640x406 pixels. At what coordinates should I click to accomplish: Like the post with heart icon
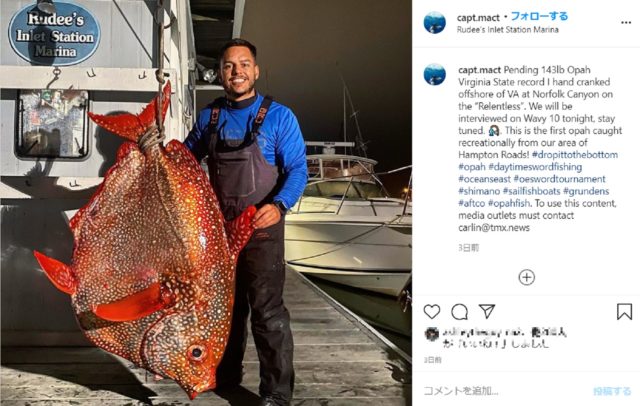tap(432, 312)
